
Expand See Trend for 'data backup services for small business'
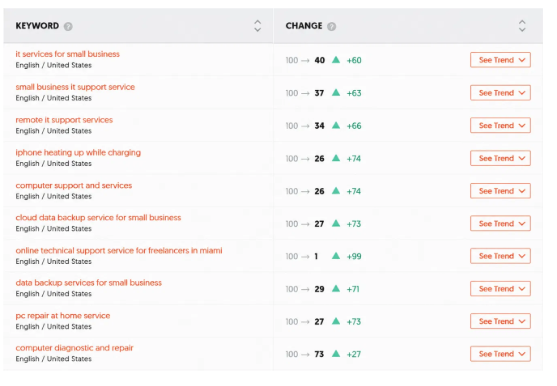click(x=500, y=289)
